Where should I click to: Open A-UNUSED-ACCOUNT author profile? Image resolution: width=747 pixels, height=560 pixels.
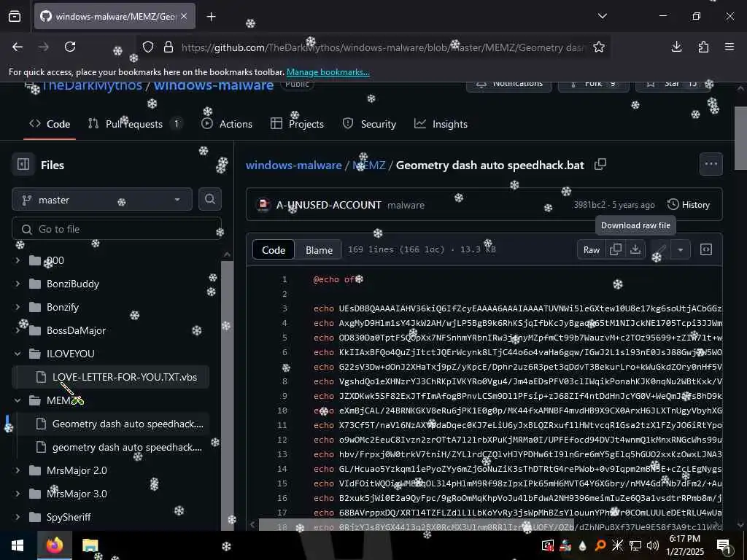pyautogui.click(x=329, y=205)
